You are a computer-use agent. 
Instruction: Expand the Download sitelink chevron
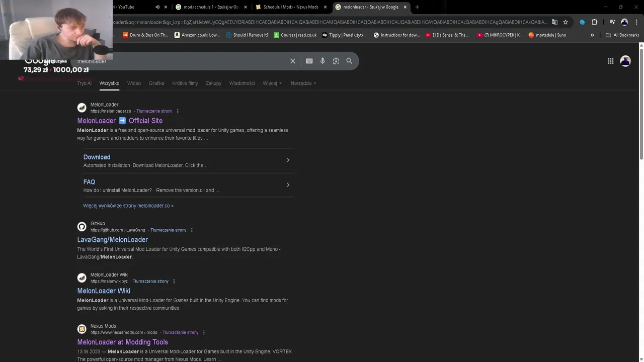tap(288, 160)
